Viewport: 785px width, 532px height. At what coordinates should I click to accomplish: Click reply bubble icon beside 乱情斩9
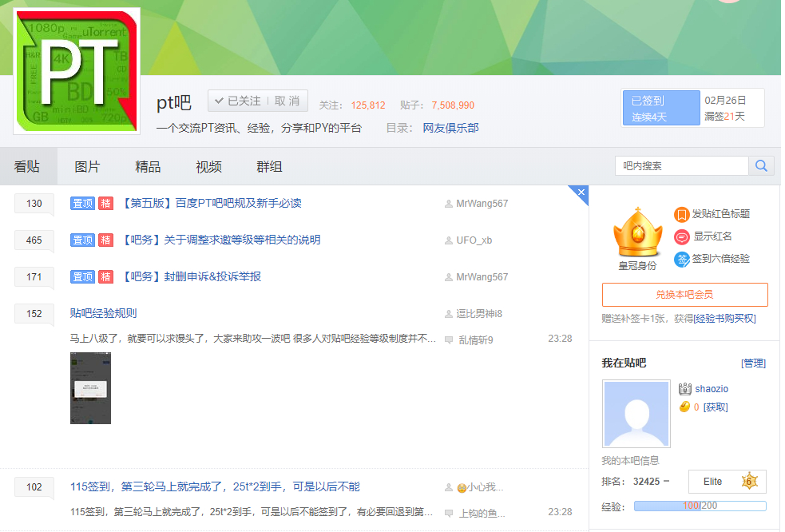(x=449, y=340)
